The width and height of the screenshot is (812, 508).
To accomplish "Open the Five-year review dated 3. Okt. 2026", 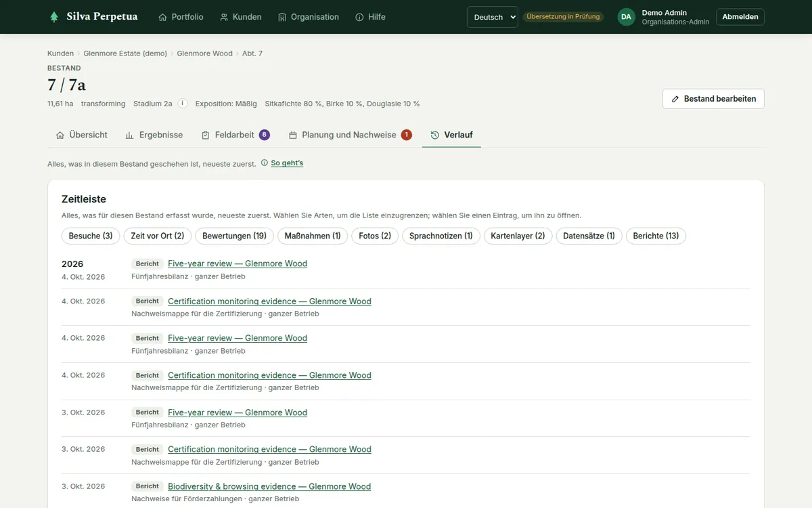I will click(238, 412).
